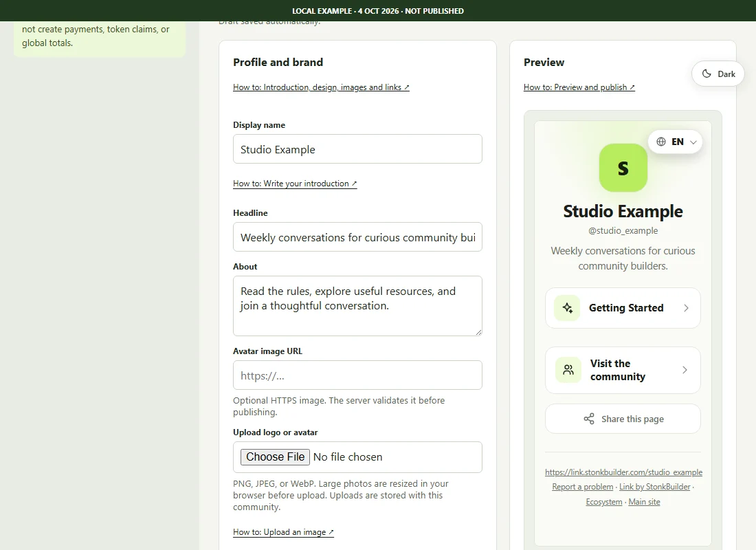Screen dimensions: 756x550
Task: Click the people icon on Visit the community card
Action: tap(568, 370)
